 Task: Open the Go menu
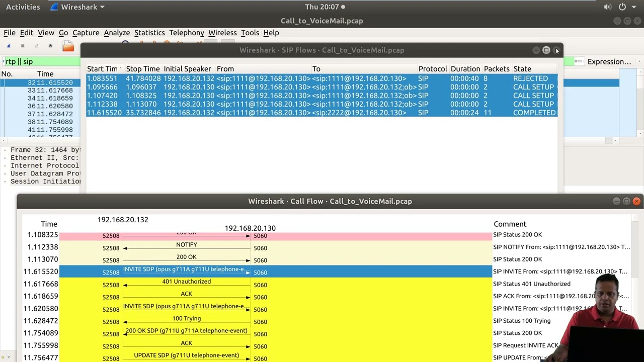point(63,33)
